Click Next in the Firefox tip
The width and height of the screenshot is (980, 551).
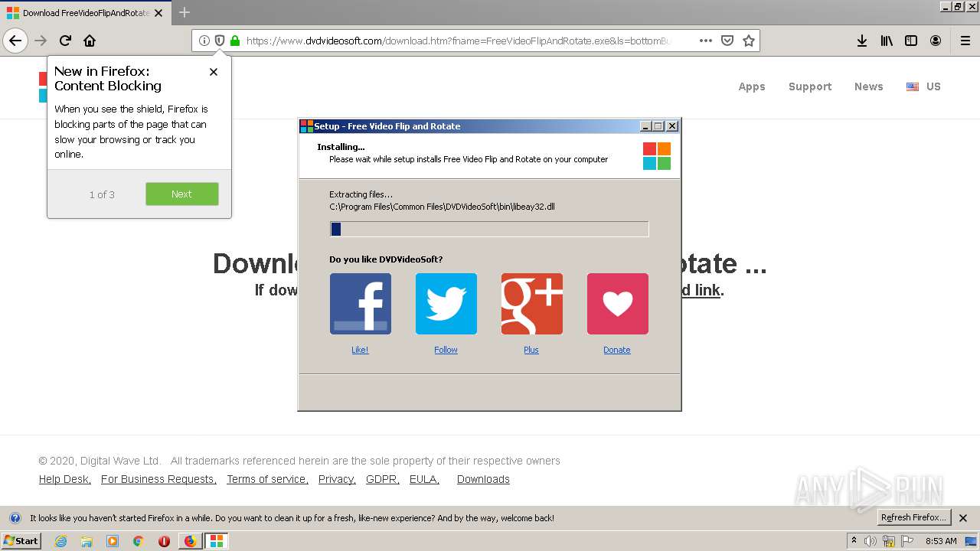(x=182, y=194)
